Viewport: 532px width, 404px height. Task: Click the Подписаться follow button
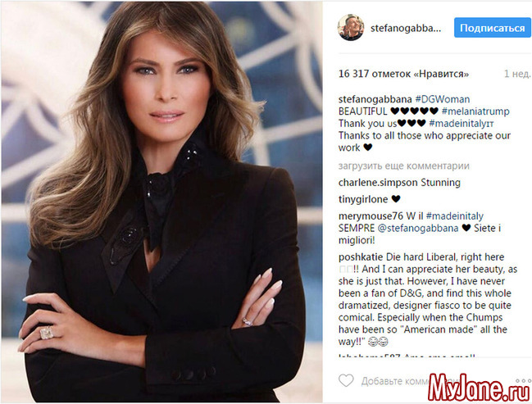[493, 28]
